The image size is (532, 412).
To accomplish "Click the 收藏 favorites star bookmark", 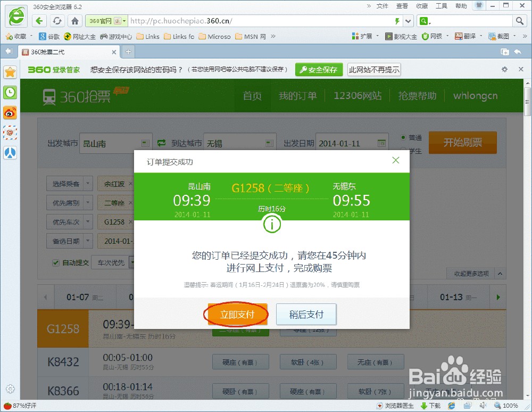I will click(x=16, y=36).
